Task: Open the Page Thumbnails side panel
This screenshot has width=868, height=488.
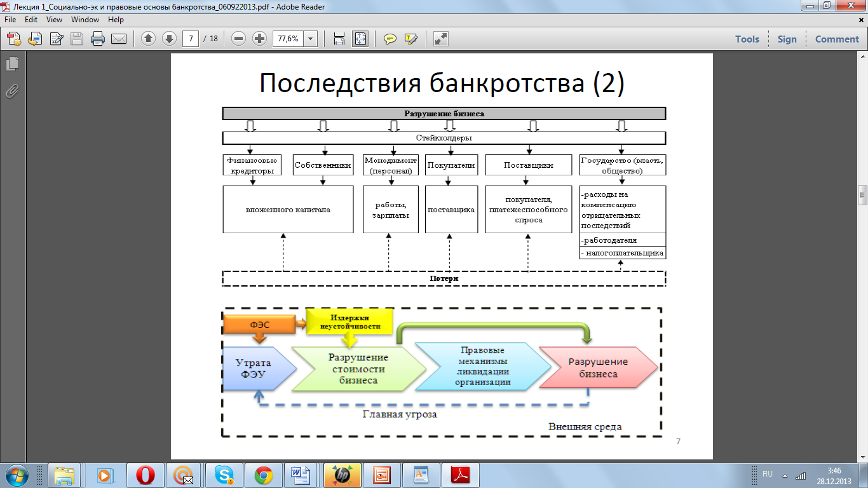Action: [x=12, y=64]
